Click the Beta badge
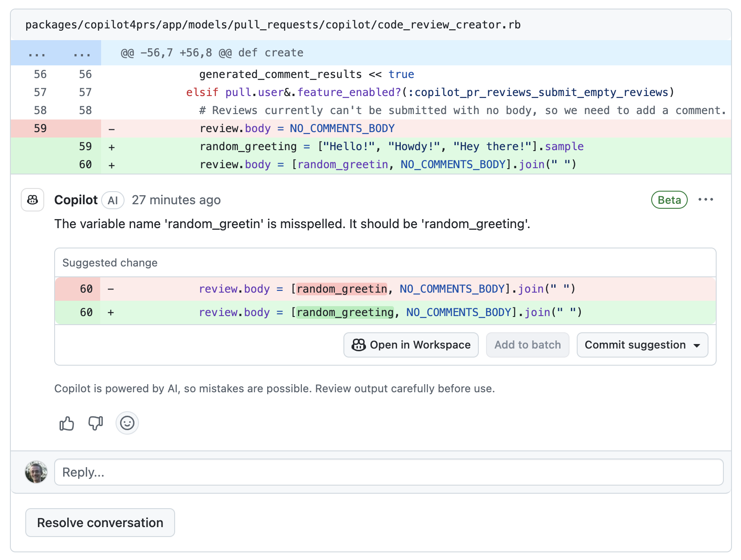Viewport: 741px width, 560px height. [x=669, y=200]
